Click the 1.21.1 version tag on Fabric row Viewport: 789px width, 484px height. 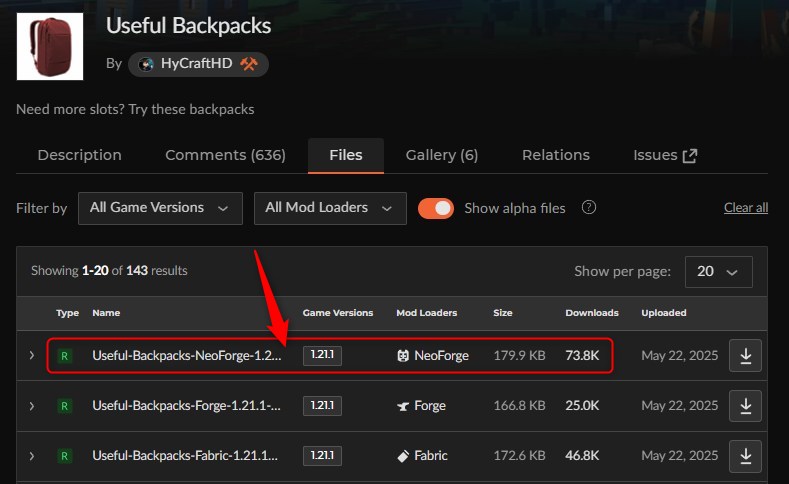(x=322, y=456)
